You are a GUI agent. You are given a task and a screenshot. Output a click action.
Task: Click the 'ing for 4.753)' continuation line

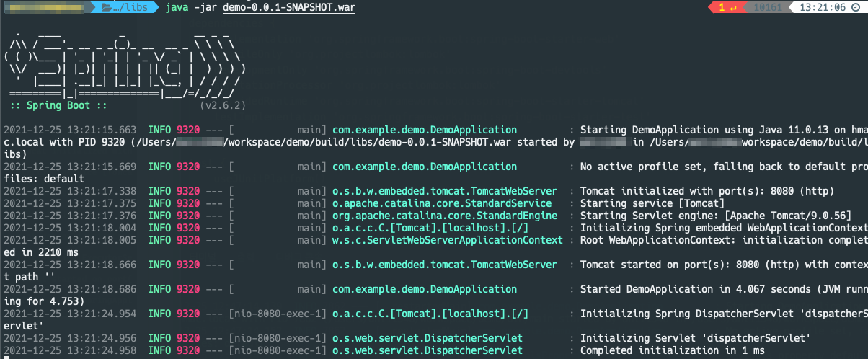[44, 301]
